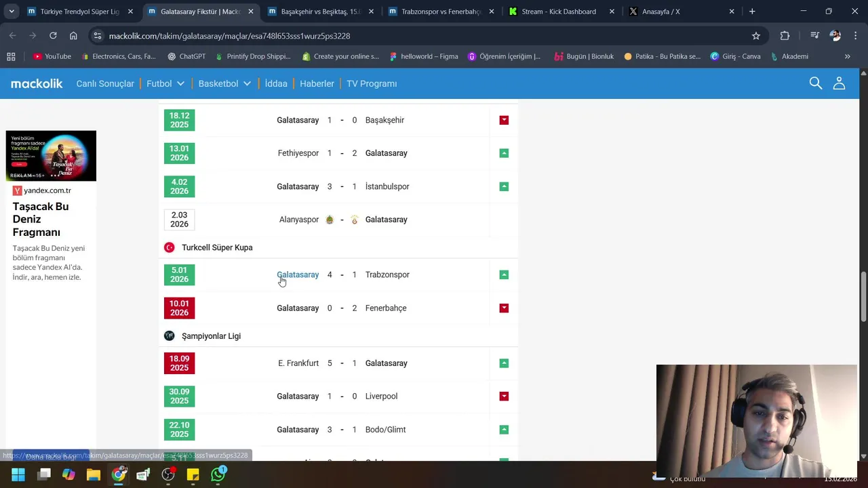Open Liverpool team link
Image resolution: width=868 pixels, height=488 pixels.
click(381, 396)
